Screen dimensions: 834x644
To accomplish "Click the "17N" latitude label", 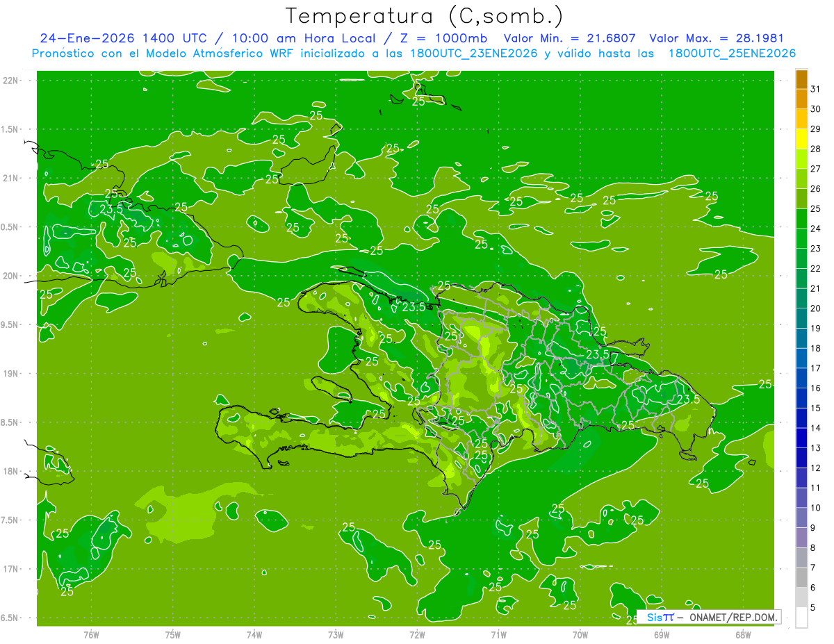I will click(x=11, y=569).
